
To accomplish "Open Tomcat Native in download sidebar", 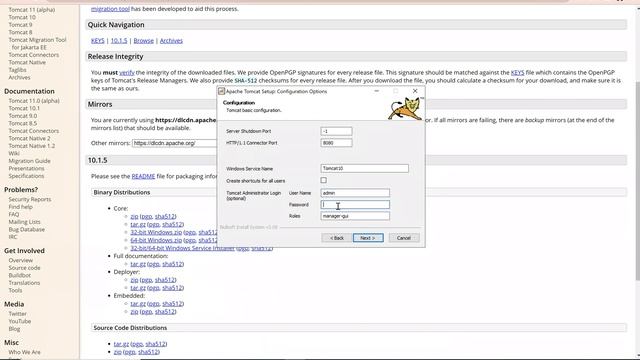I will click(x=27, y=62).
